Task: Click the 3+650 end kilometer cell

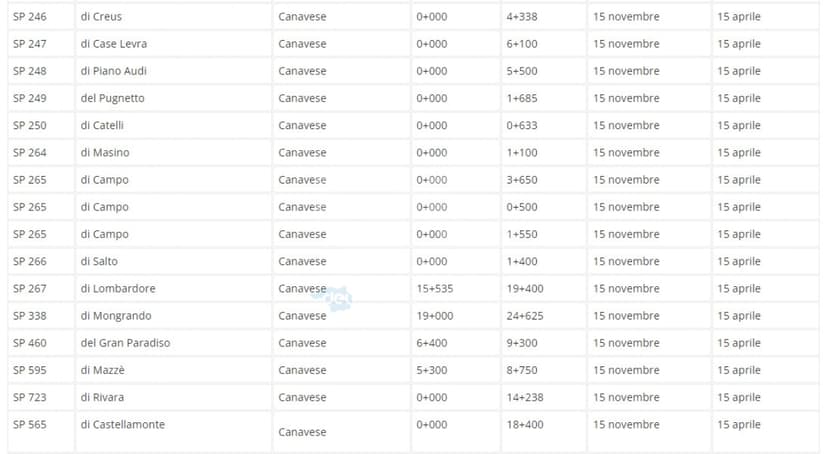Action: [522, 180]
